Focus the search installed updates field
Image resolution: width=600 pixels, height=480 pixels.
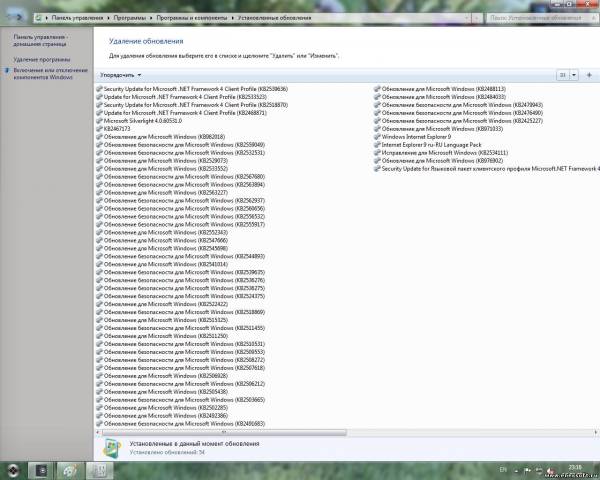pos(542,18)
